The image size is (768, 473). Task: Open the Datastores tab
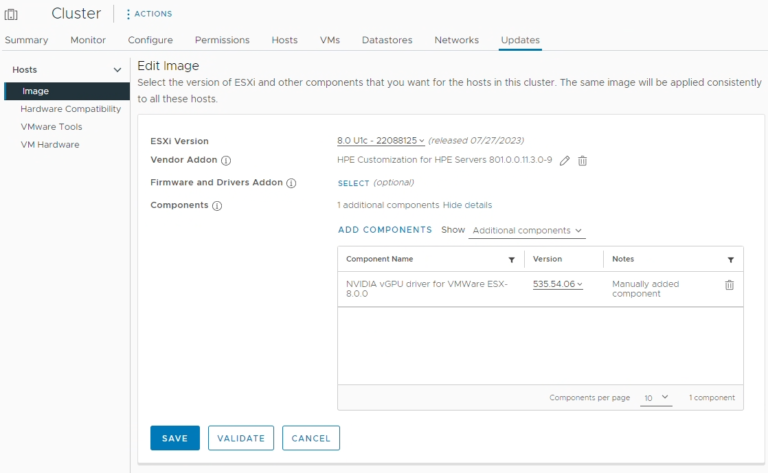tap(386, 40)
